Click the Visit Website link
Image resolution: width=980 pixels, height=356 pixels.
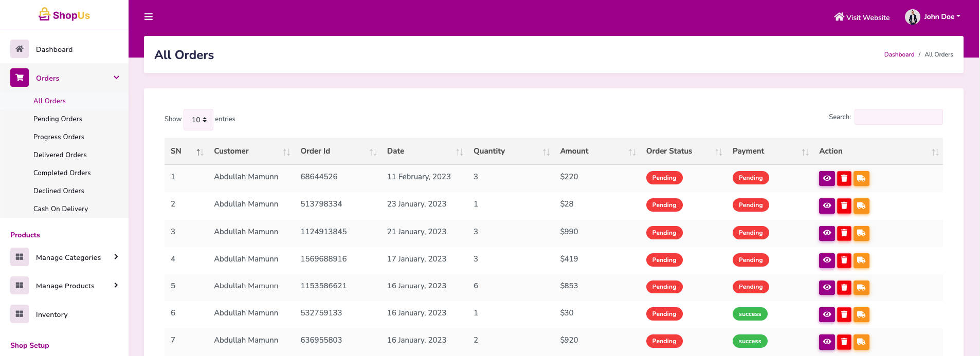pyautogui.click(x=862, y=17)
